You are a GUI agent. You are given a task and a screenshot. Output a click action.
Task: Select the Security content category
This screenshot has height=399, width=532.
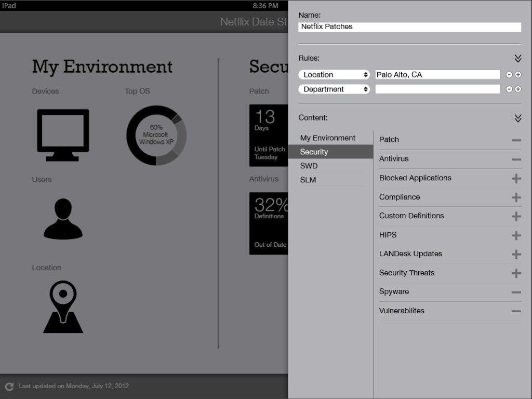[331, 152]
